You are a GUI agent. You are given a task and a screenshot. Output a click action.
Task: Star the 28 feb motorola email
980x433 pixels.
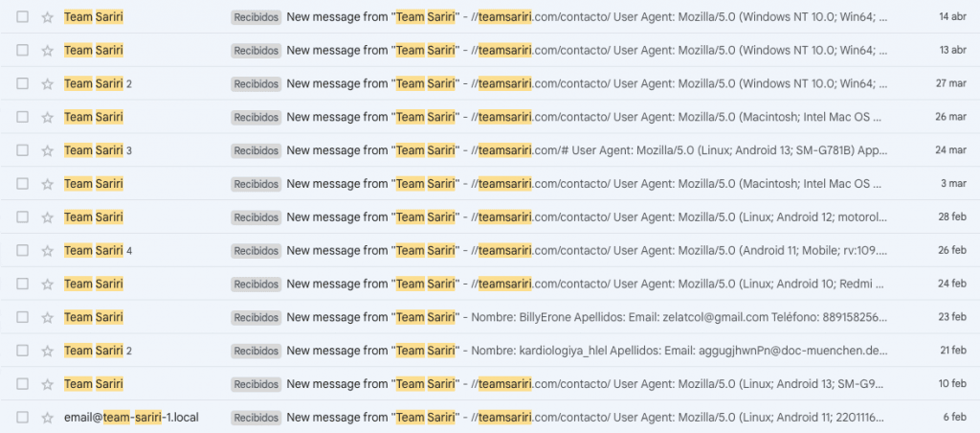[x=47, y=217]
